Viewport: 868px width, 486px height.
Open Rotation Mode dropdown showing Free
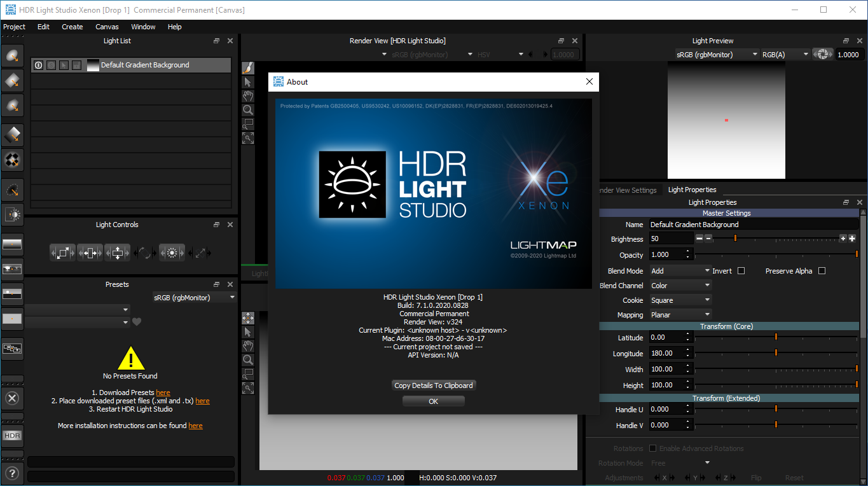tap(680, 463)
